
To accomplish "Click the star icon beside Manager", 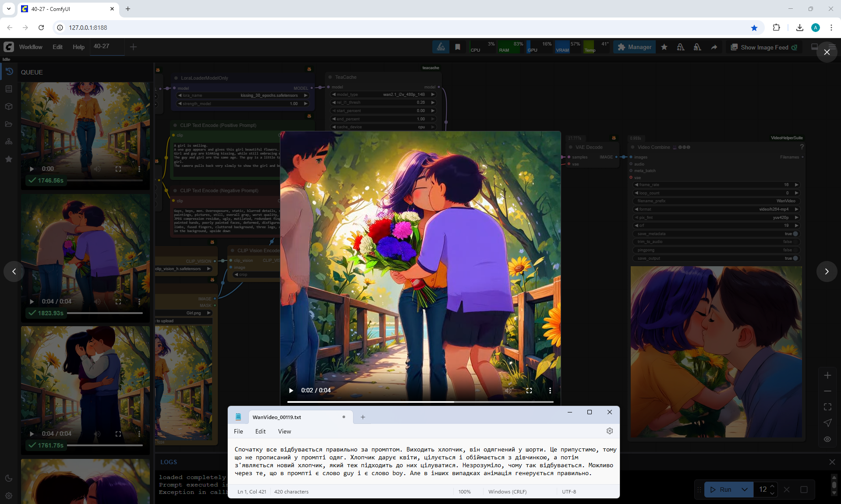I will (x=664, y=47).
